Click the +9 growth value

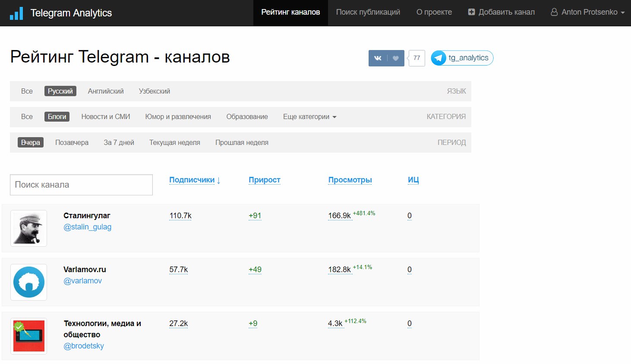point(253,323)
